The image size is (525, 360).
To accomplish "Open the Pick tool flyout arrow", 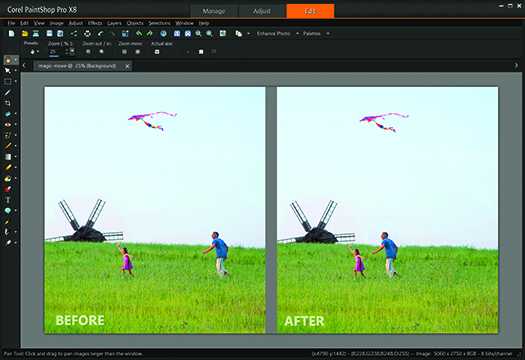I will click(x=15, y=71).
